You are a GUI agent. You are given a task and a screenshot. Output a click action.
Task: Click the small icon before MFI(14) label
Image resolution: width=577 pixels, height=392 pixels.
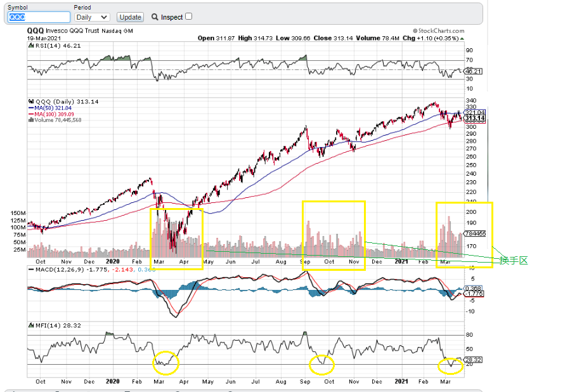(x=31, y=325)
